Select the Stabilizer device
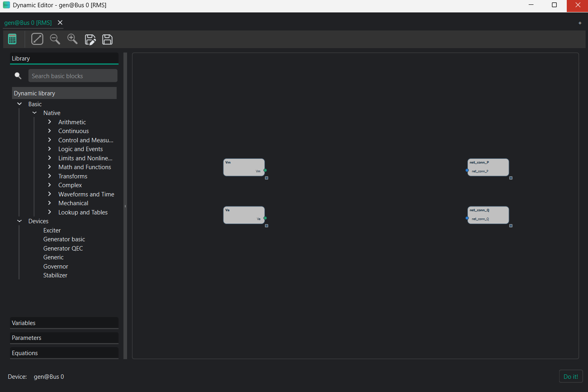This screenshot has width=588, height=392. pos(55,275)
